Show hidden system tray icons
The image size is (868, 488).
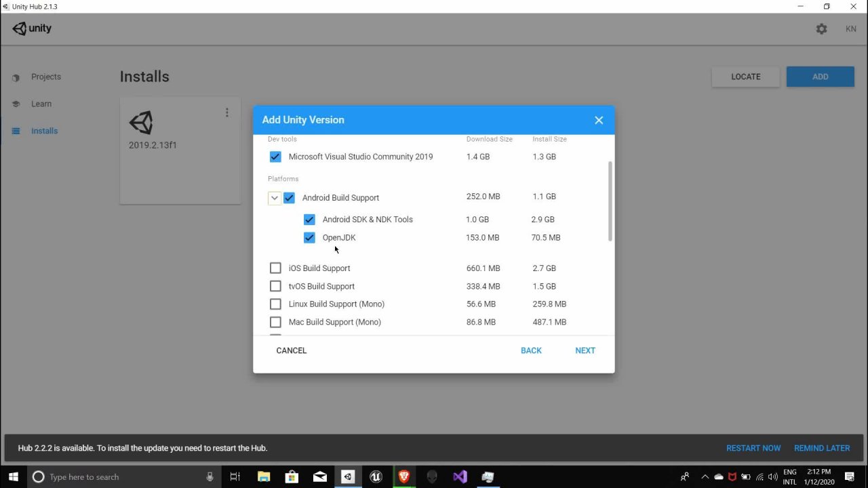[x=705, y=477]
